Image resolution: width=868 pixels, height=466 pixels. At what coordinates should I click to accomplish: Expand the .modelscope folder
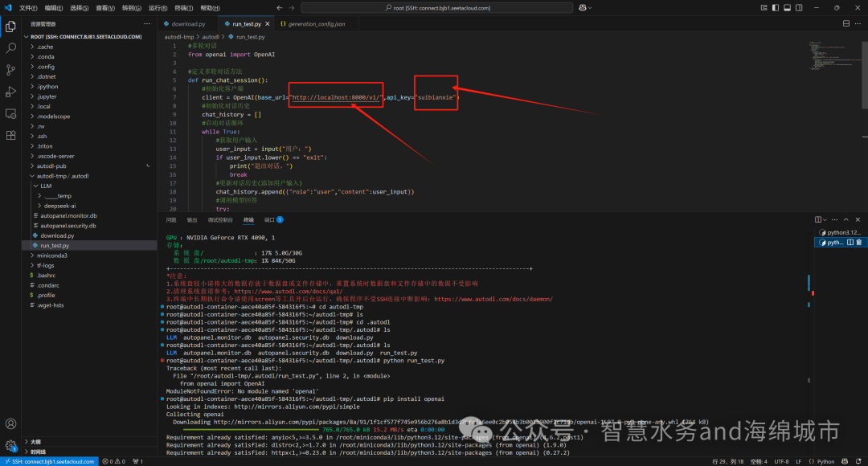90,117
